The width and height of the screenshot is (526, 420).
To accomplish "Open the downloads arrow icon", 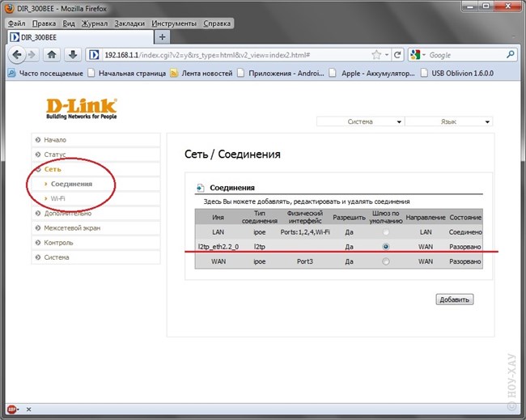I will click(73, 55).
